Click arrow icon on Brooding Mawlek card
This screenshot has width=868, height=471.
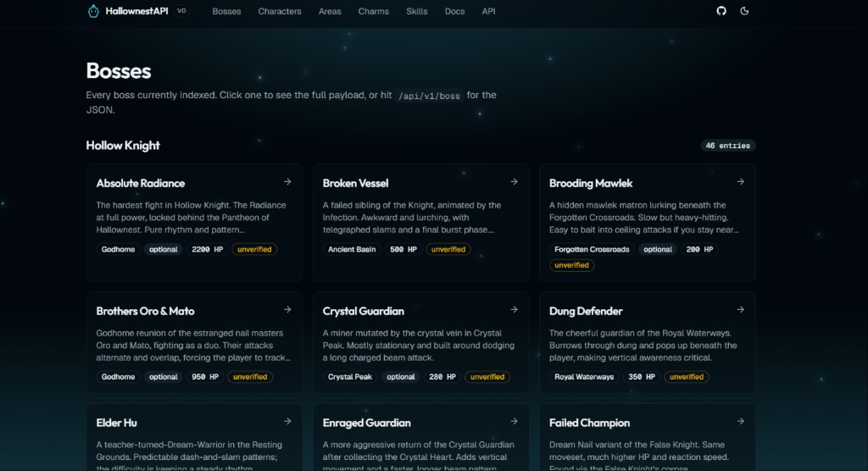[x=740, y=181]
